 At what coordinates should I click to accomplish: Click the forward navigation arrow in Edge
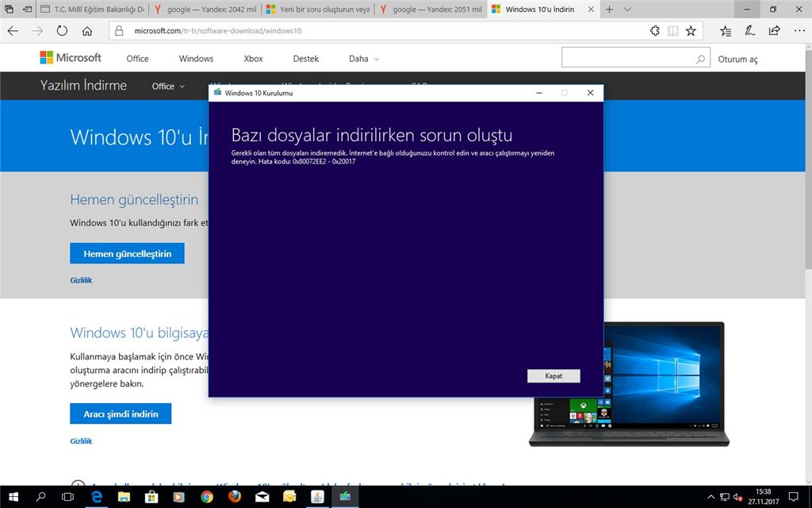tap(37, 31)
